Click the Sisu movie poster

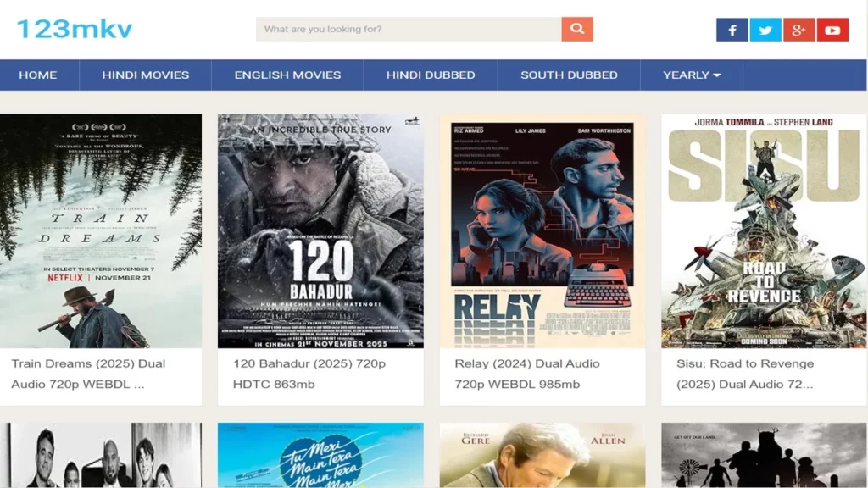[x=762, y=230]
